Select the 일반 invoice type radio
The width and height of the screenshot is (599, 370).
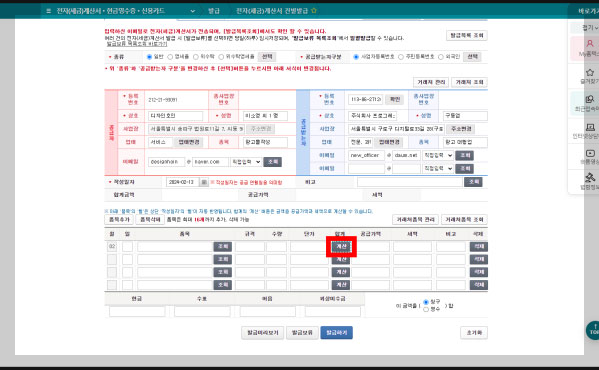149,57
